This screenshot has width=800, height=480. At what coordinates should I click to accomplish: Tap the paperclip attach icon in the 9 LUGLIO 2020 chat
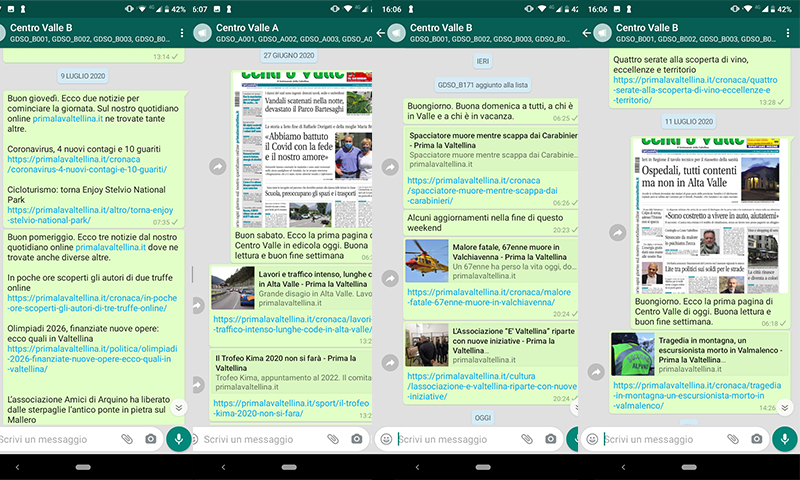[x=127, y=439]
